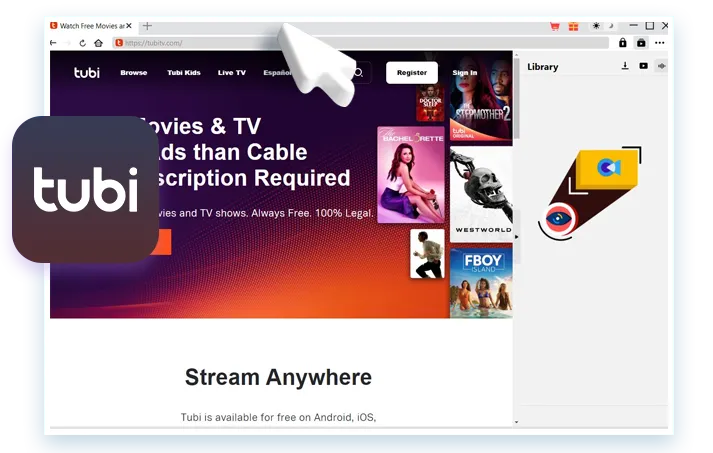The height and width of the screenshot is (453, 713).
Task: Click the page vertical scrollbar thumb
Action: point(517,99)
